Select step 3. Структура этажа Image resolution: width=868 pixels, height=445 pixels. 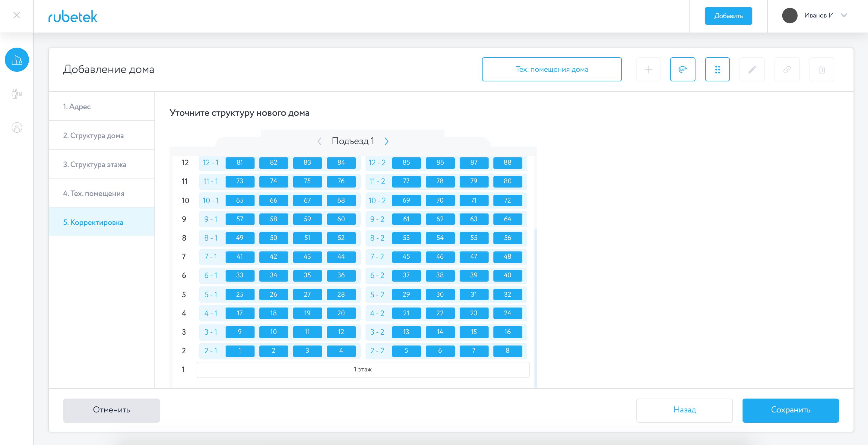(101, 164)
